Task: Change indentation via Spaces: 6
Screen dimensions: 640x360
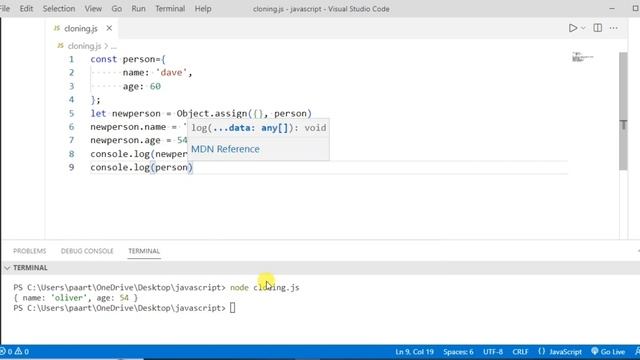Action: (x=458, y=351)
